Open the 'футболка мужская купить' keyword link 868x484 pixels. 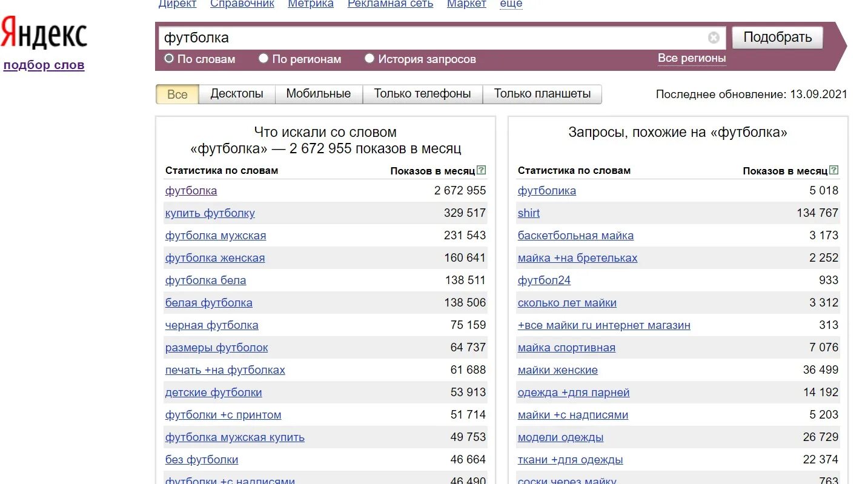click(x=235, y=437)
